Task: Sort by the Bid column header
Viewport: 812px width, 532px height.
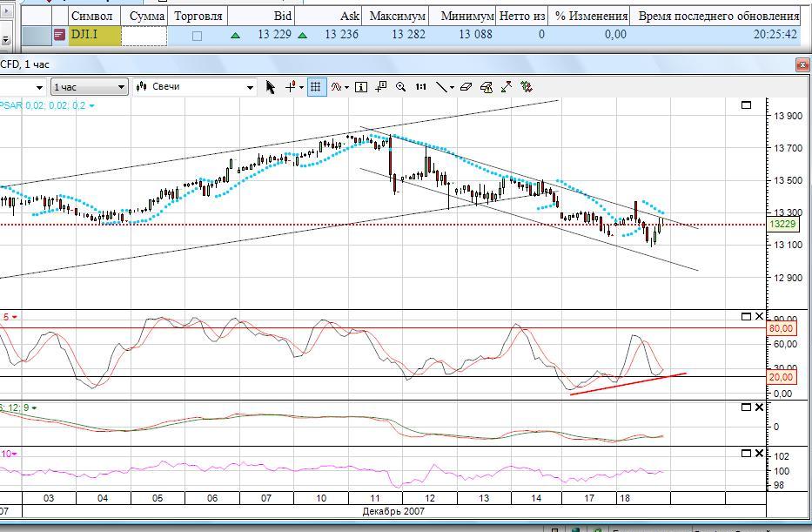Action: tap(261, 16)
